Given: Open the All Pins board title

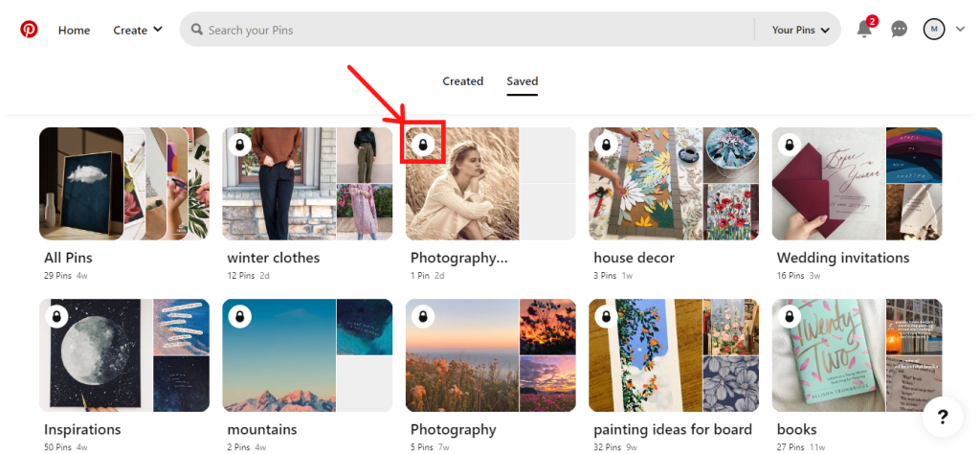Looking at the screenshot, I should click(68, 258).
